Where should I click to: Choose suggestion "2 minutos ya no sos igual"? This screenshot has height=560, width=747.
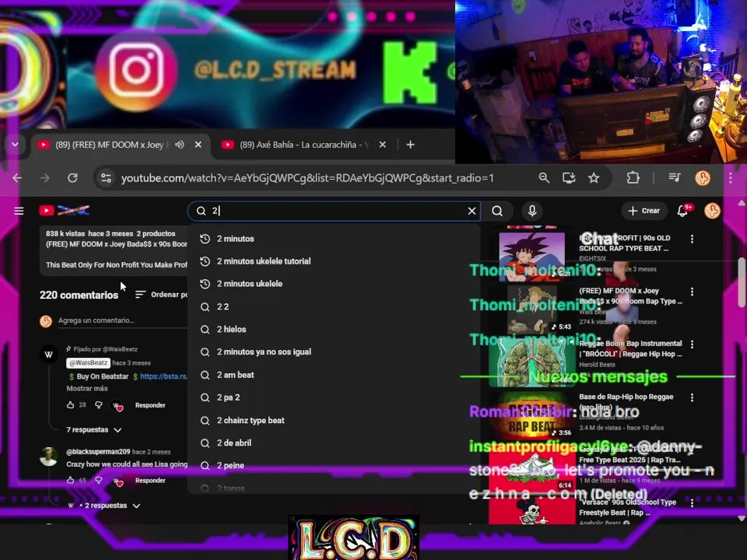[x=334, y=352]
